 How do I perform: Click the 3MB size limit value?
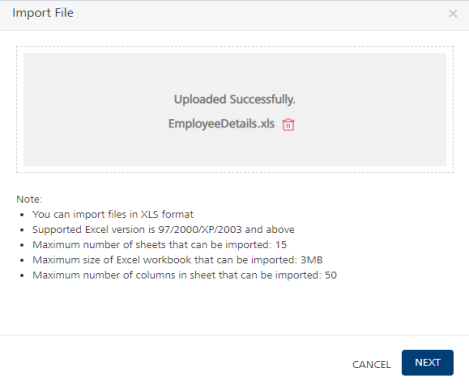pyautogui.click(x=312, y=260)
